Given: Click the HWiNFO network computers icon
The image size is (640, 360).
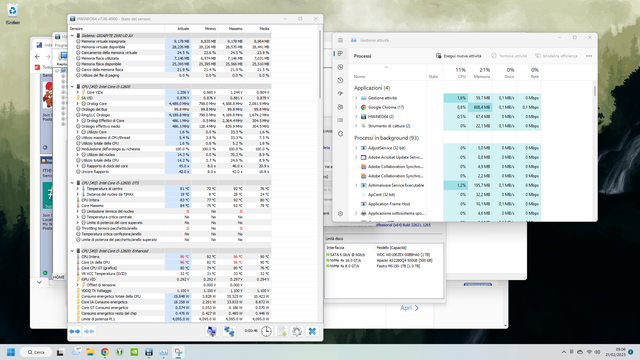Looking at the screenshot, I should (229, 331).
